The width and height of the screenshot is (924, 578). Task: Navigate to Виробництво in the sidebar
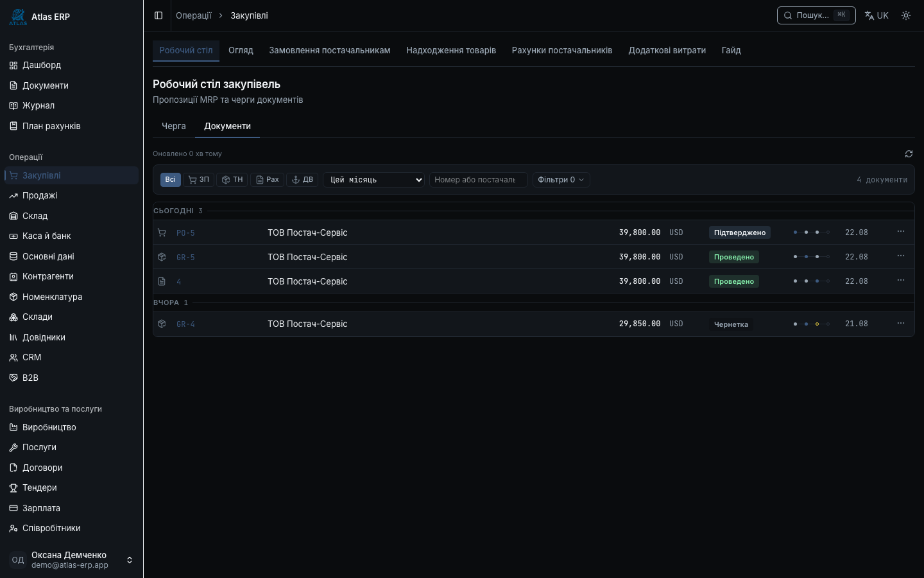(71, 427)
